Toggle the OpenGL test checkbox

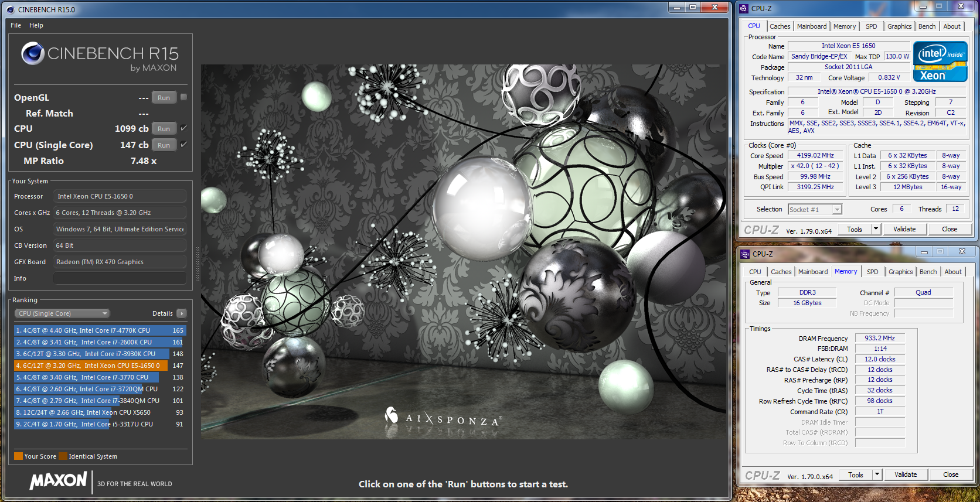(x=183, y=97)
